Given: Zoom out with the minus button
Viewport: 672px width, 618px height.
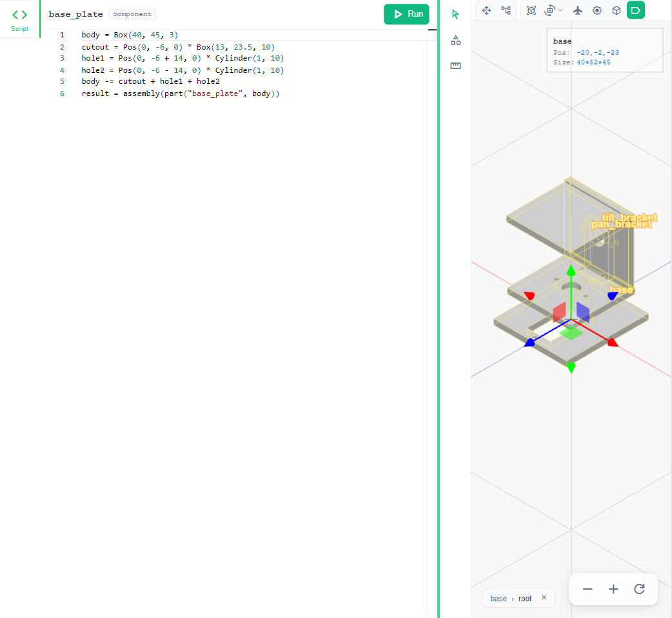Looking at the screenshot, I should (588, 589).
